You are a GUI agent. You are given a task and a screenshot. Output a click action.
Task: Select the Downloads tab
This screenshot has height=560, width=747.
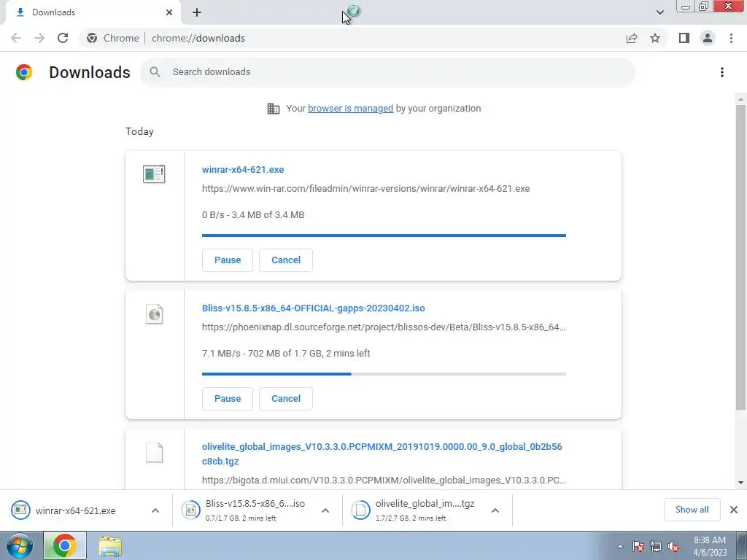(93, 12)
